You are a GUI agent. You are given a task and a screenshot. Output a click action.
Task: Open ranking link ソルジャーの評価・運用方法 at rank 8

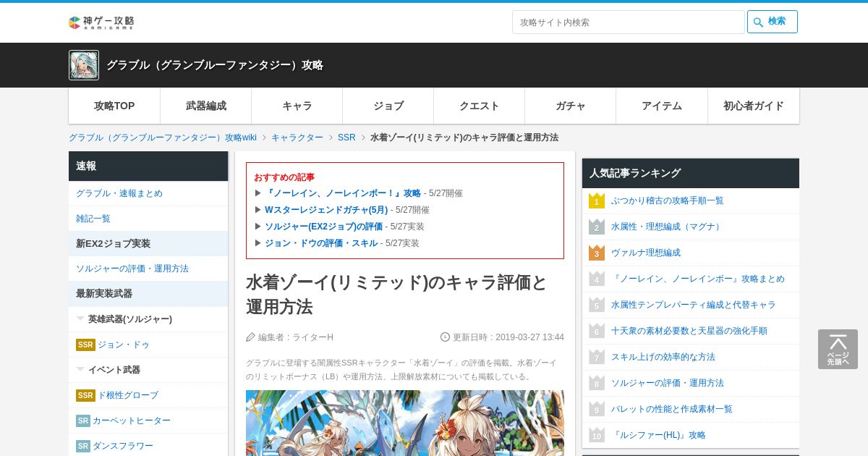[x=668, y=383]
